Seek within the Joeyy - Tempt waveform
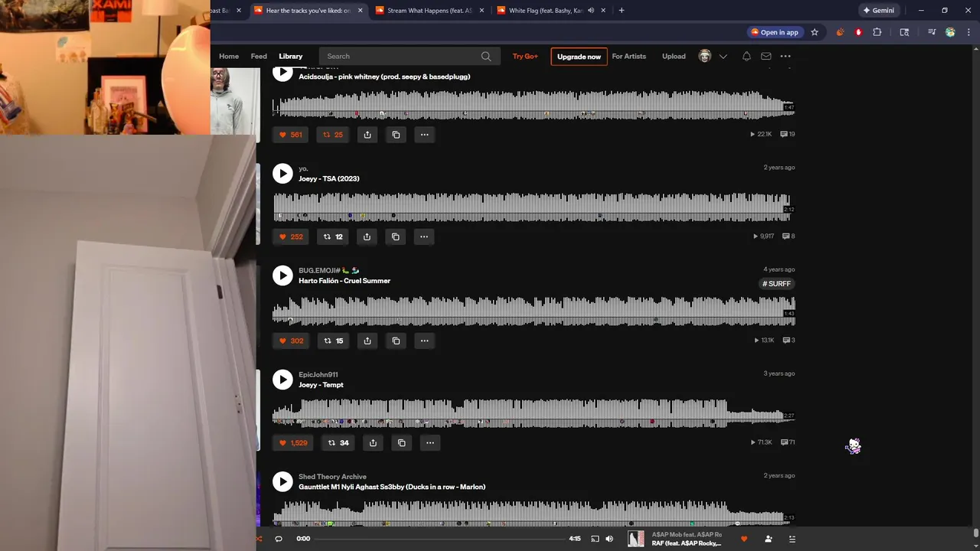This screenshot has width=980, height=551. coord(534,412)
